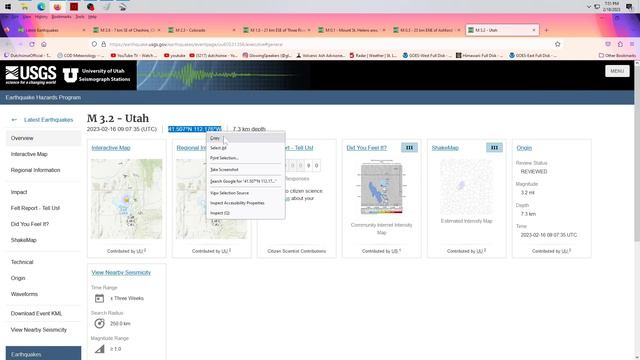Open black and red round taskbar app
The height and width of the screenshot is (360, 640).
point(91,7)
